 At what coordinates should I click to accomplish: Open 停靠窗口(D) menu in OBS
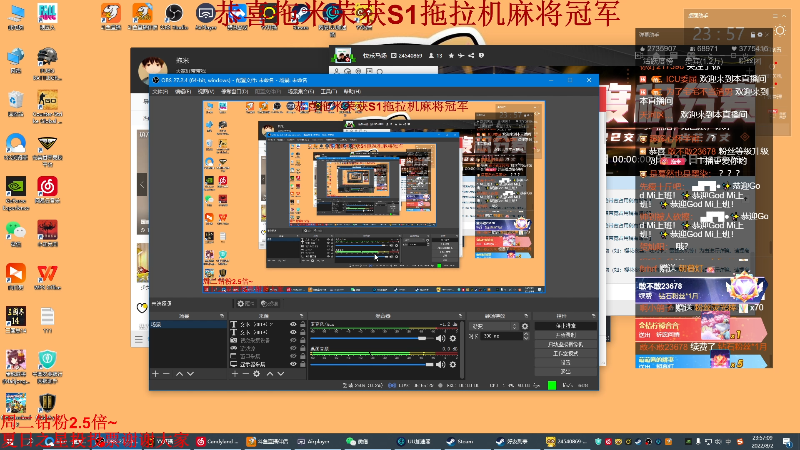[x=234, y=92]
